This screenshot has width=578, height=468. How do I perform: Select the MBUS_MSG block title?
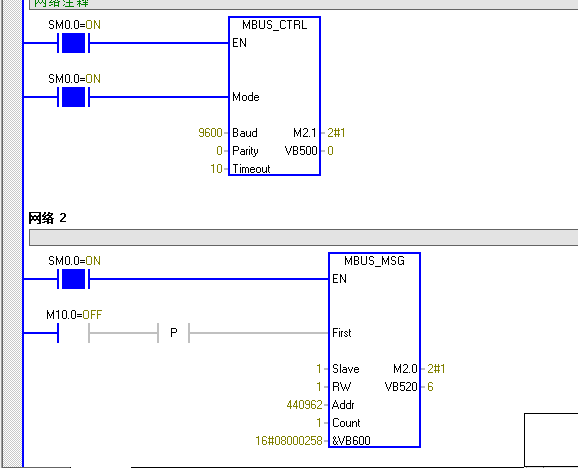click(374, 261)
